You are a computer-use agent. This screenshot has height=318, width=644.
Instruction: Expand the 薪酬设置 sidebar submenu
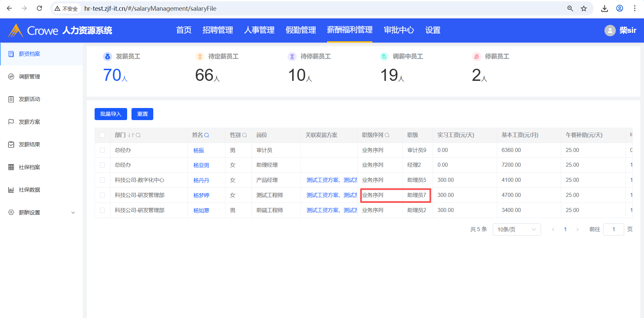point(73,213)
